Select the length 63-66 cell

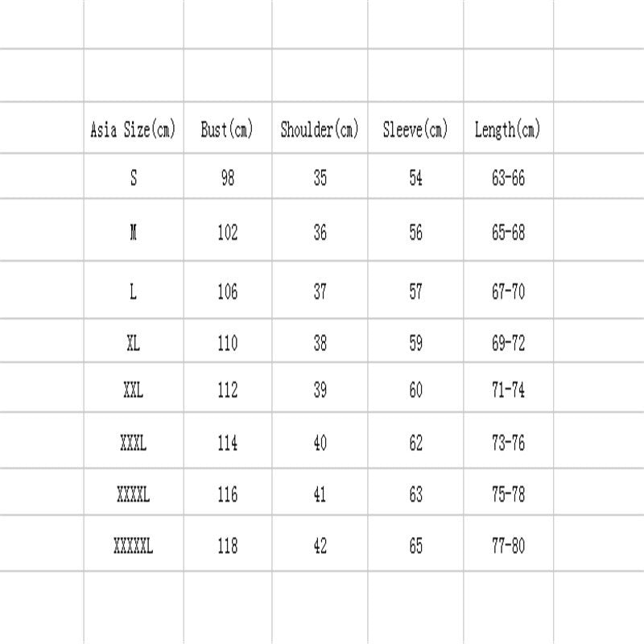(507, 178)
